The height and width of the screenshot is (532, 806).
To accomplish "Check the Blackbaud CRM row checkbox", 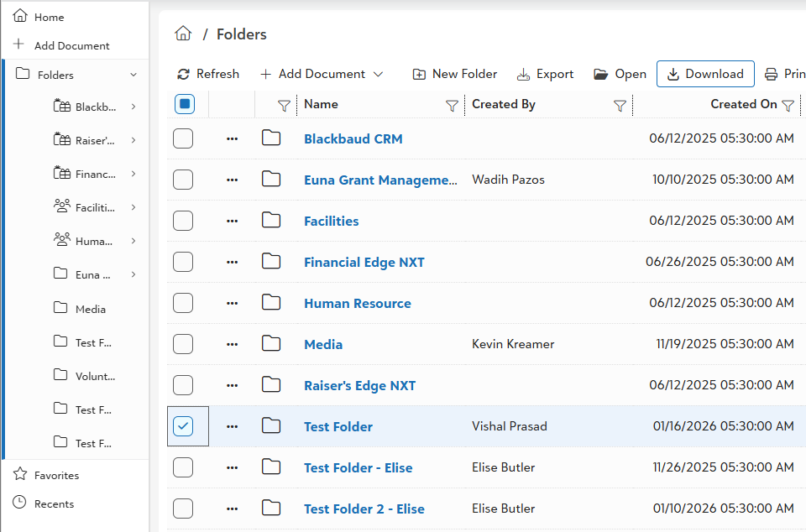I will 183,138.
